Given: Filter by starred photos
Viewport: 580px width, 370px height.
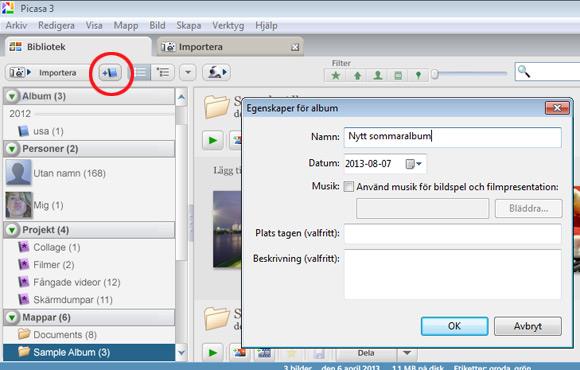Looking at the screenshot, I should point(335,75).
